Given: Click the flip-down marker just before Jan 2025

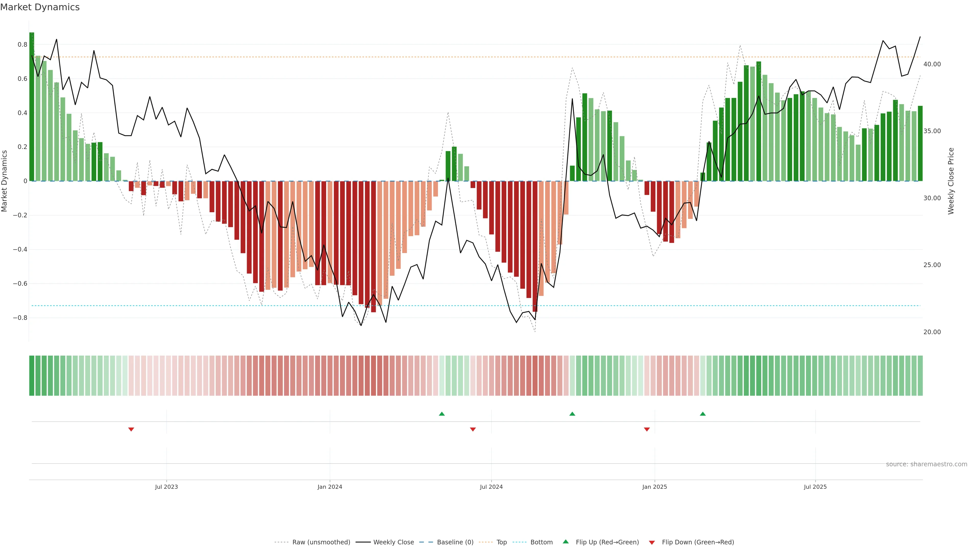Looking at the screenshot, I should click(x=647, y=429).
